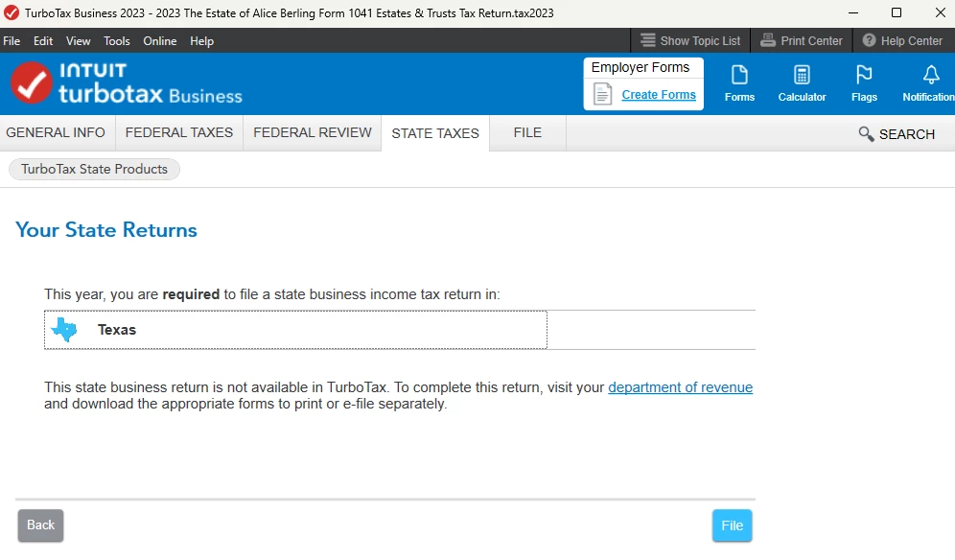Viewport: 955px width, 560px height.
Task: Click the Back button
Action: coord(41,525)
